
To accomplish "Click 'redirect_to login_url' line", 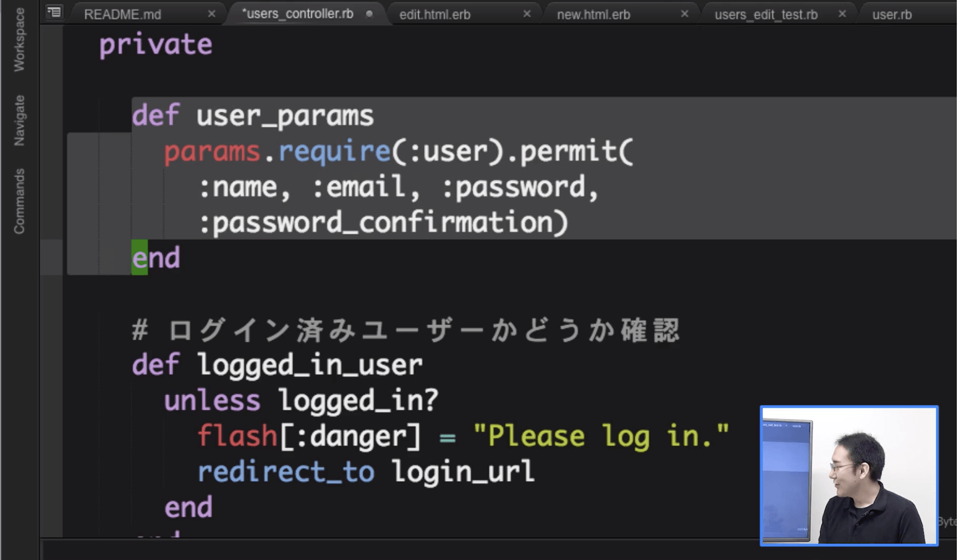I will click(366, 472).
